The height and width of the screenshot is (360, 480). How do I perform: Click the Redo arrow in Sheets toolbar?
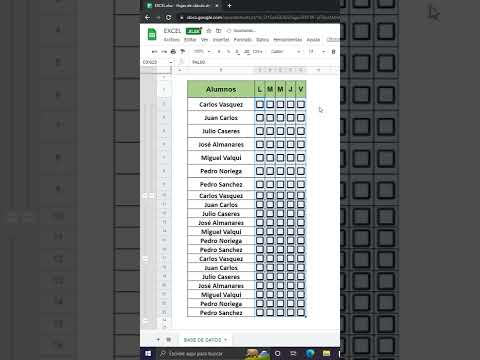[164, 52]
